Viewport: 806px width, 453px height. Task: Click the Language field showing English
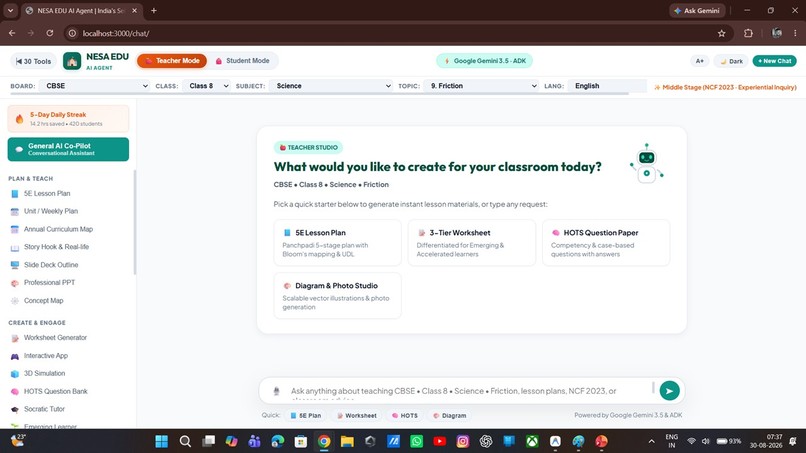point(607,86)
